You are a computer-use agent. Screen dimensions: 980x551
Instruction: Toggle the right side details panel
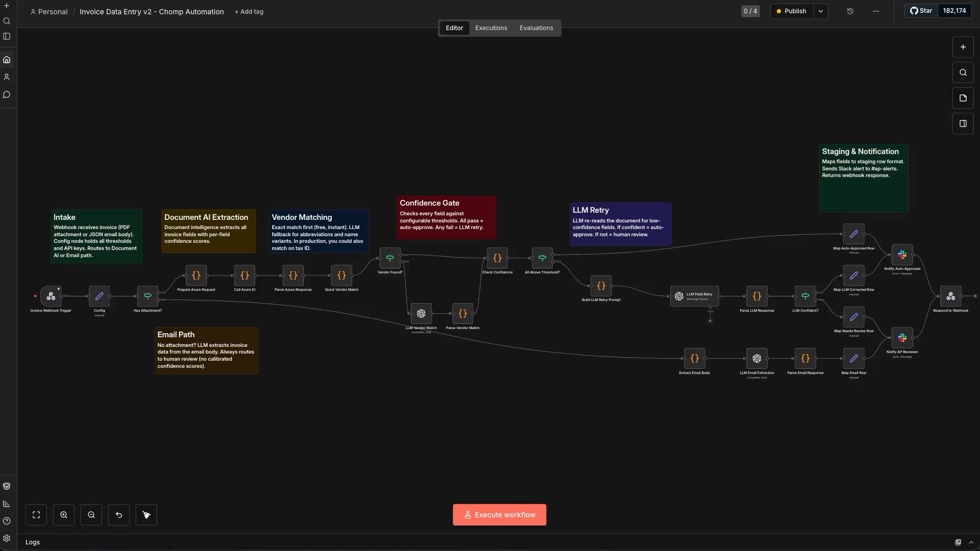tap(963, 123)
